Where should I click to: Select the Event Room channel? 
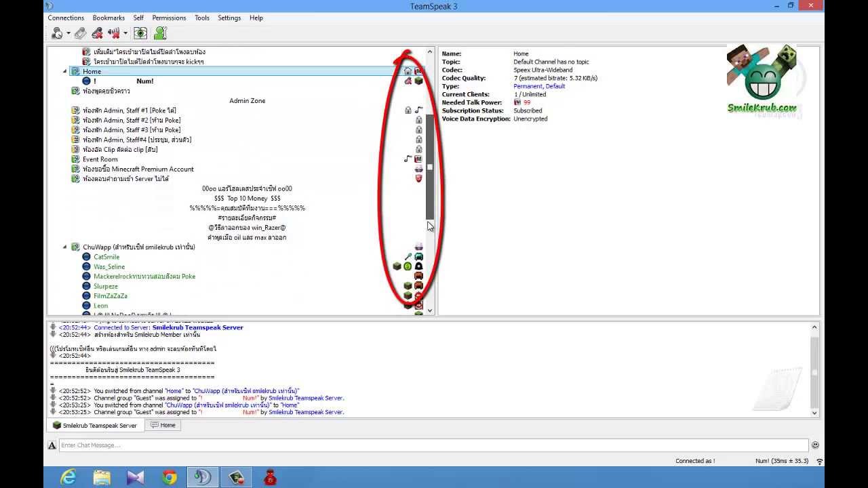coord(100,159)
